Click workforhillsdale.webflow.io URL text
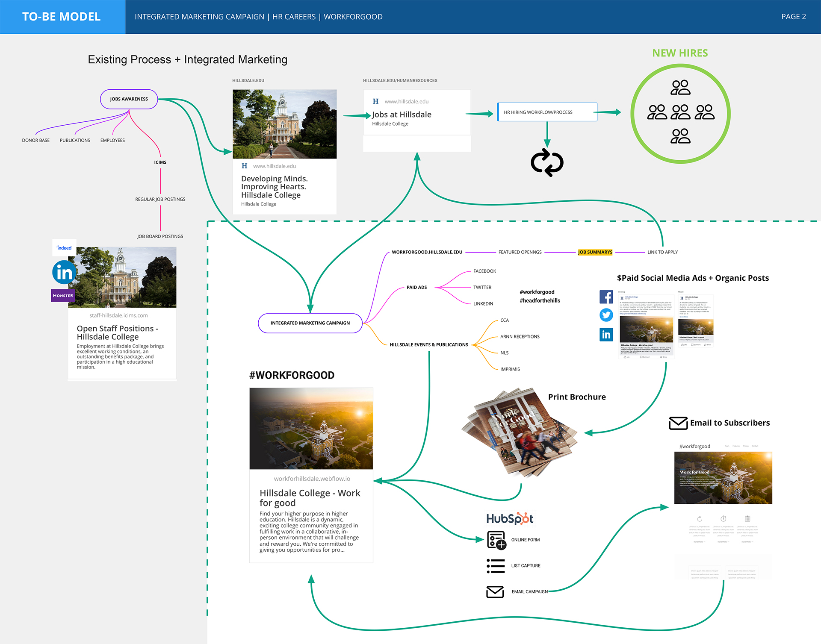Screen dimensions: 821x644 312,479
